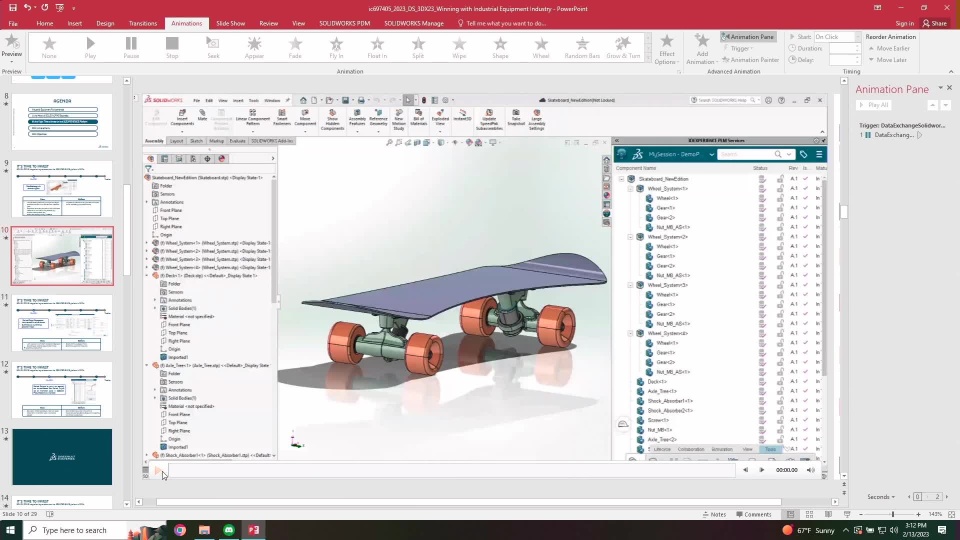The image size is (960, 540).
Task: Switch to Reading View
Action: point(828,514)
